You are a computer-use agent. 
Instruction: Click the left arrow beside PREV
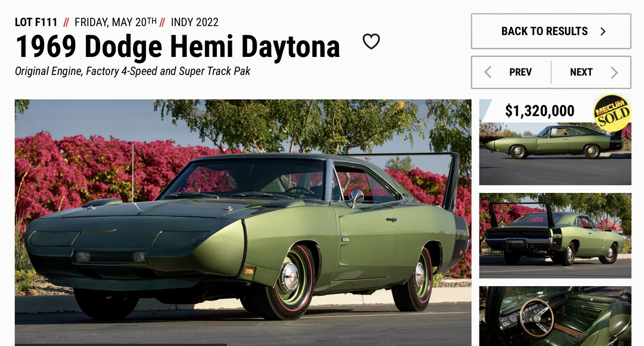pyautogui.click(x=488, y=72)
